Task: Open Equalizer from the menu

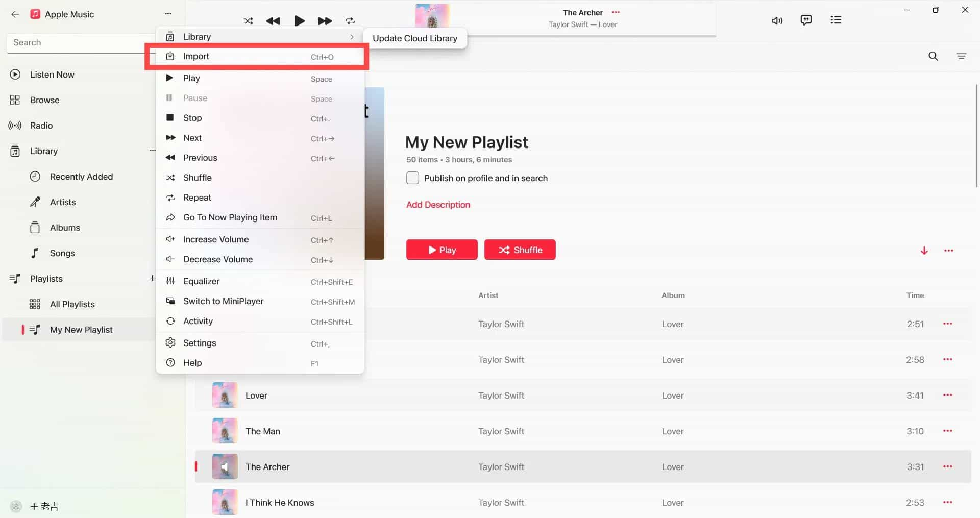Action: click(260, 281)
